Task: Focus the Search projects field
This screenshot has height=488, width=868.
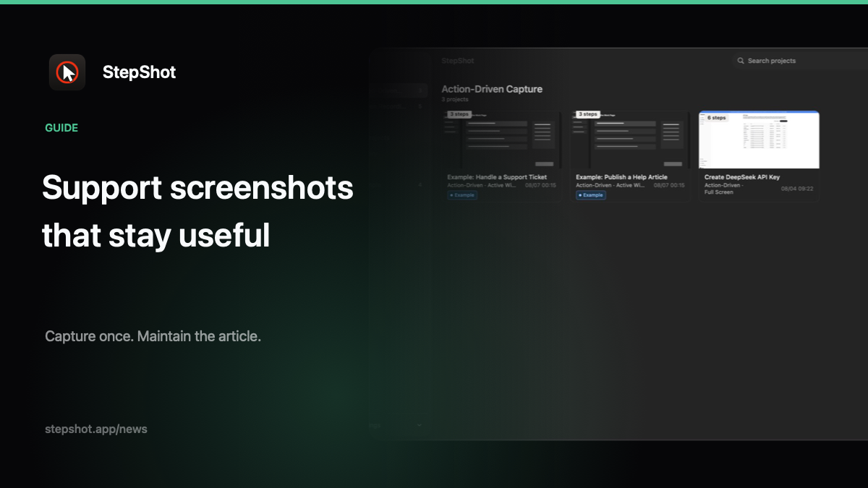Action: (x=799, y=61)
